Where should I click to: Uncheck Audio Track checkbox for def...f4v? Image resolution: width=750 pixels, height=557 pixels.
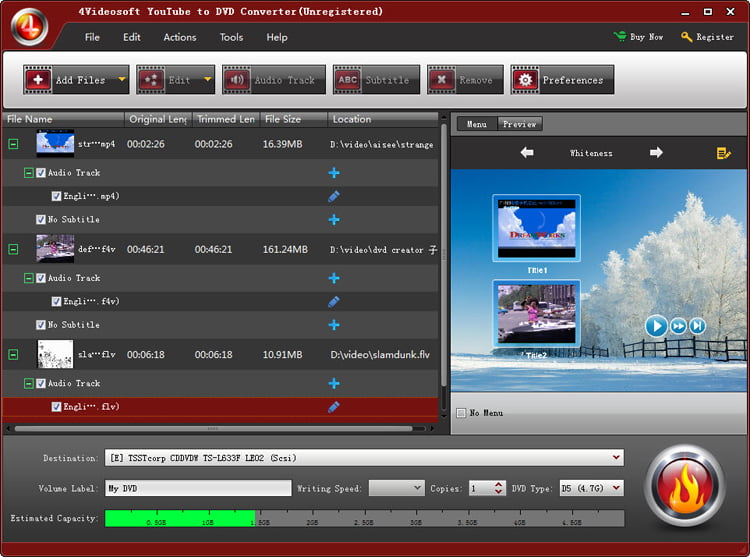[x=41, y=278]
